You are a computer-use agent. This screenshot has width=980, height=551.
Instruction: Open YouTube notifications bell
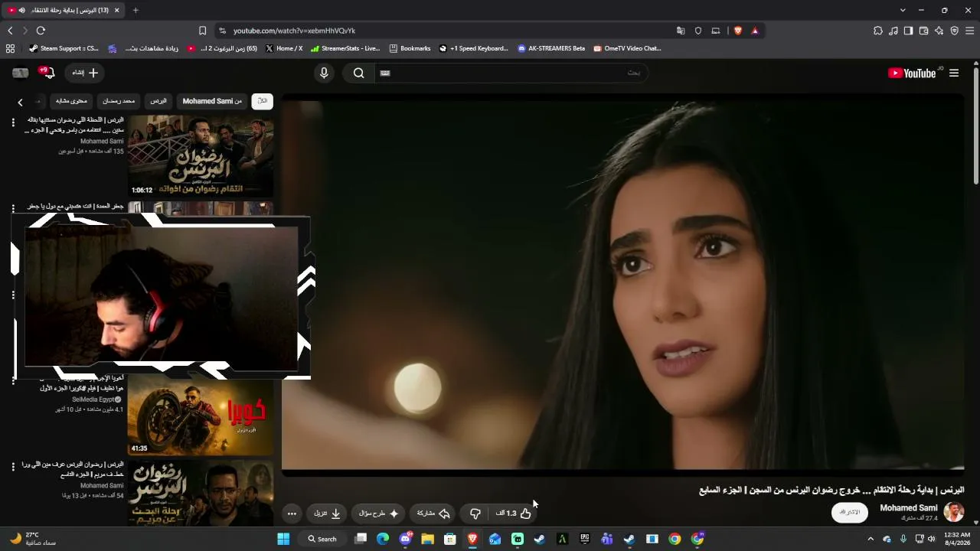tap(47, 73)
